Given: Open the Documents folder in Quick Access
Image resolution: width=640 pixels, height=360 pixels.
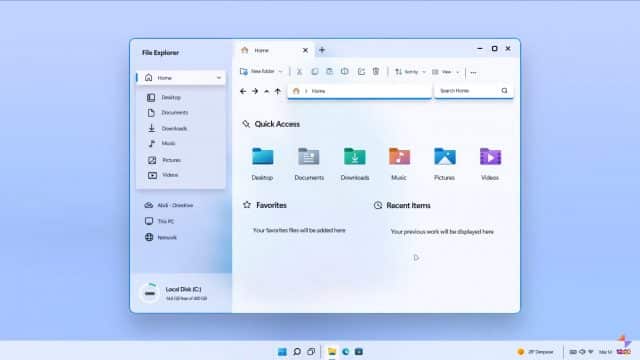Looking at the screenshot, I should (x=309, y=163).
